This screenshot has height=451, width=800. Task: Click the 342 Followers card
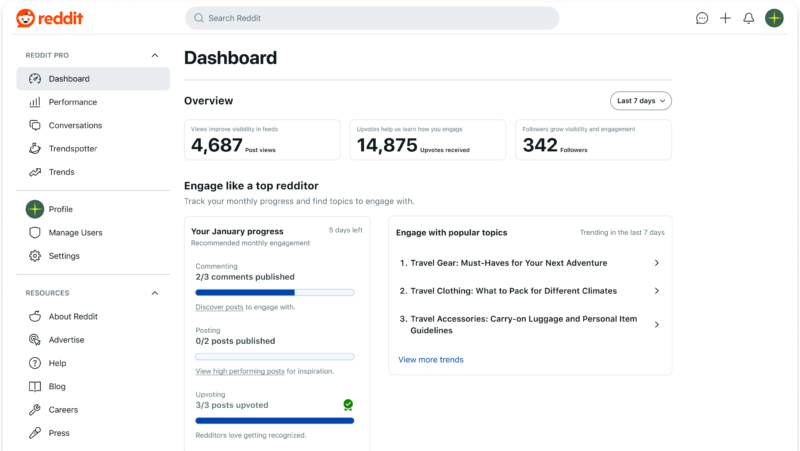click(593, 140)
